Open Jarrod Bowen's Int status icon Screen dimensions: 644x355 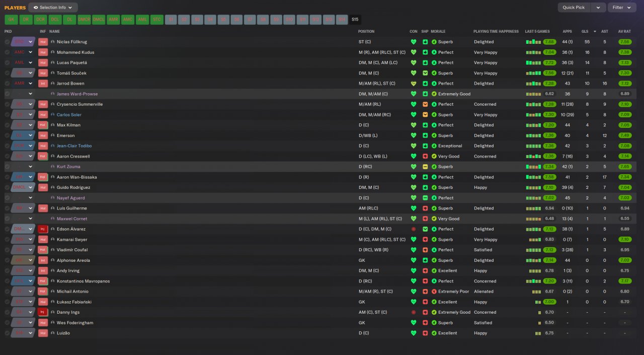pos(43,84)
